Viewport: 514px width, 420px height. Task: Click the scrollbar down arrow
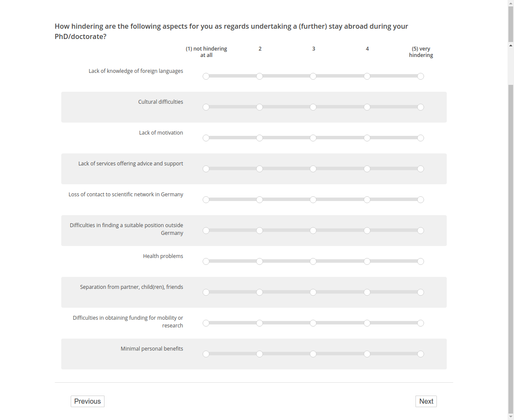click(510, 416)
